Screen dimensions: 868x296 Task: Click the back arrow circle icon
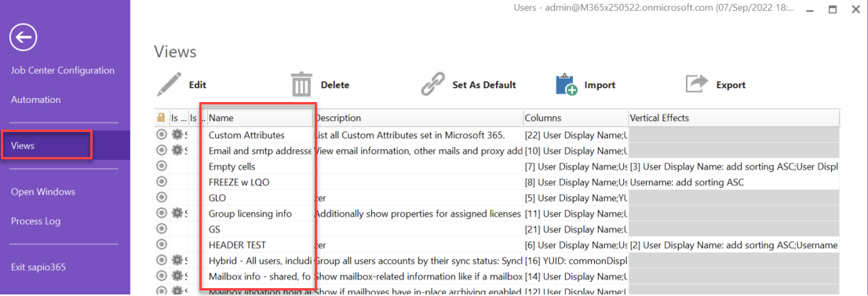24,38
